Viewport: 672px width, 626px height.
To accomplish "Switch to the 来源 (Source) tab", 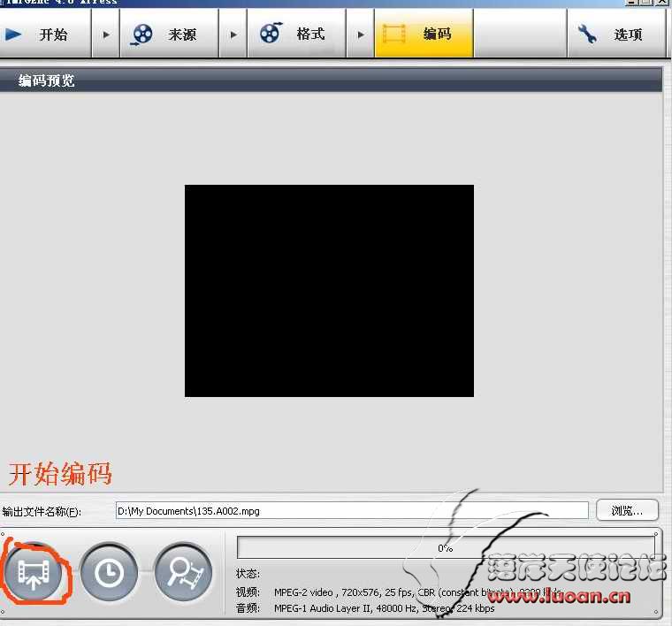I will 170,34.
